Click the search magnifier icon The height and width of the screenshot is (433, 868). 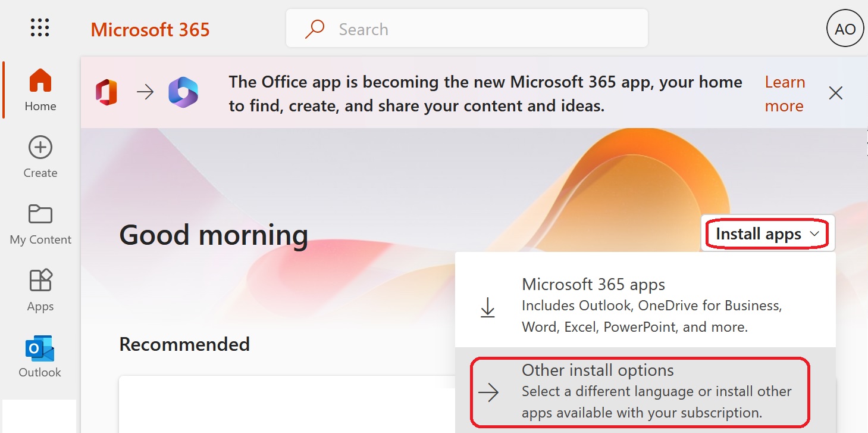pyautogui.click(x=314, y=29)
